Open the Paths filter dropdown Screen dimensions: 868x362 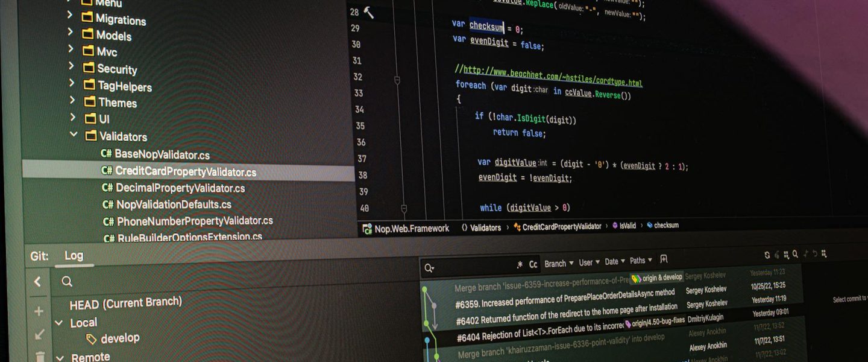[641, 261]
